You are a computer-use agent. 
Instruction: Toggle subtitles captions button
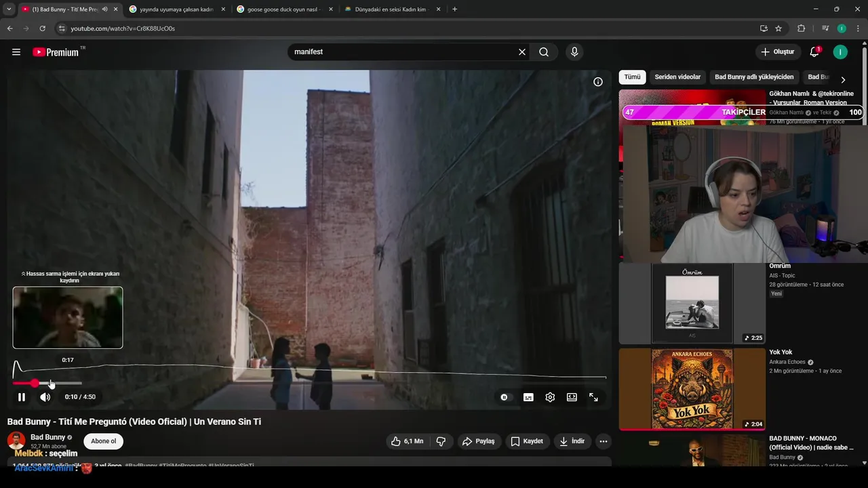[x=528, y=397]
